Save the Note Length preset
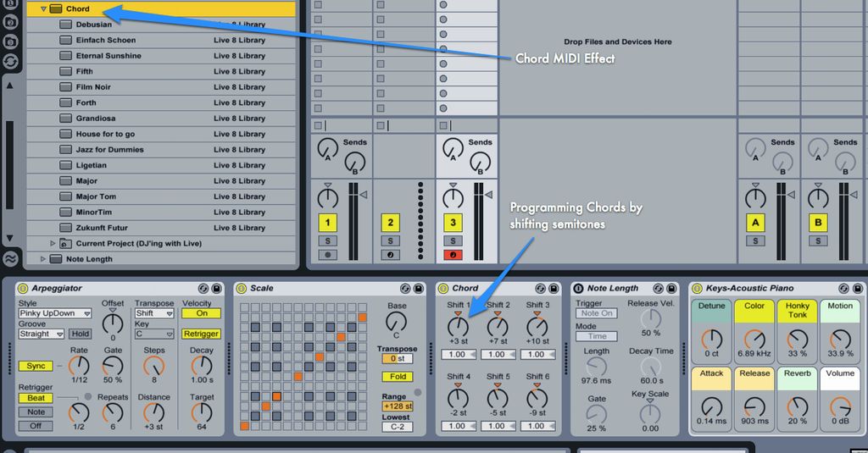Viewport: 868px width, 453px height. [x=671, y=288]
